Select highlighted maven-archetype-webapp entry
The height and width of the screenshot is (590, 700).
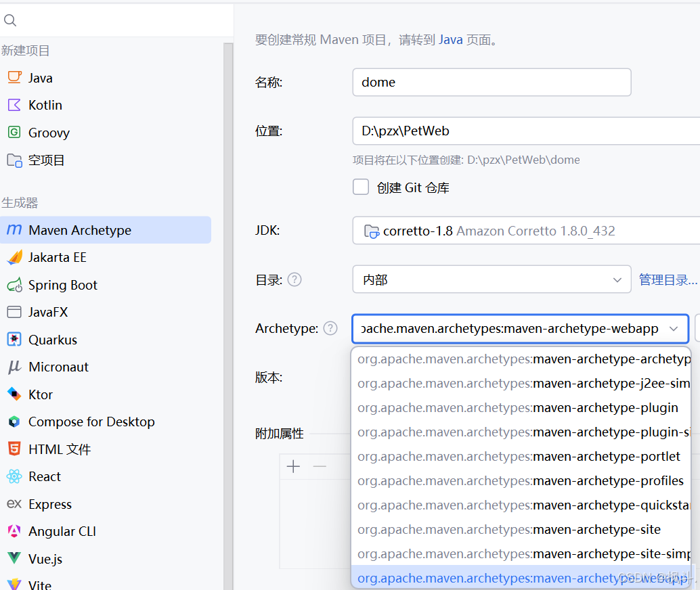(x=521, y=578)
